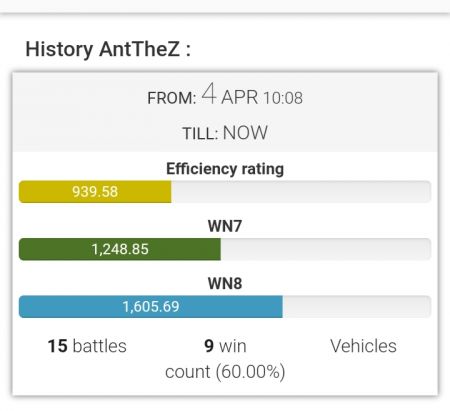Click empty part of Efficiency rating bar

pyautogui.click(x=301, y=192)
